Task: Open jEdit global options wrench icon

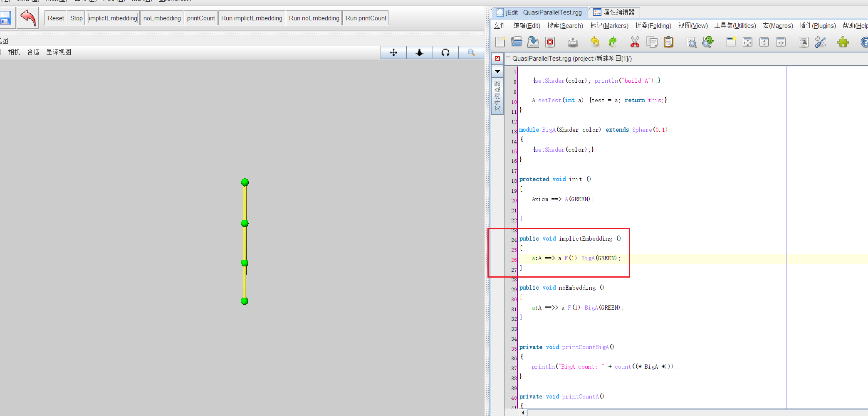Action: (820, 42)
